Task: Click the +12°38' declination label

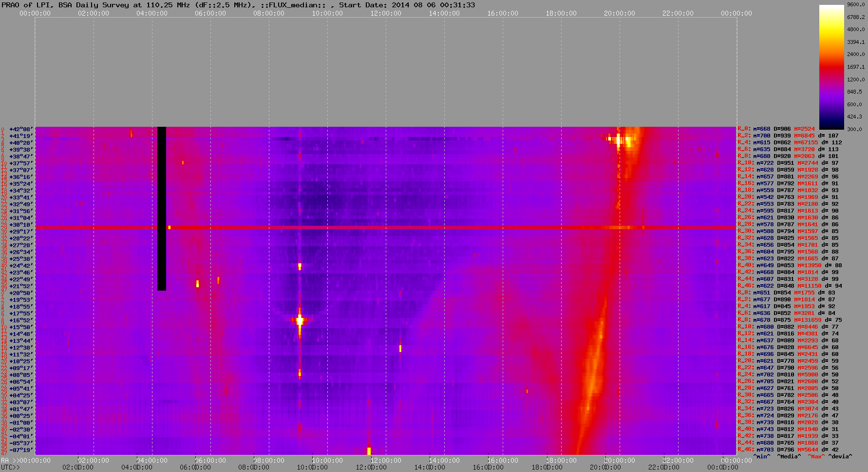Action: coord(21,348)
